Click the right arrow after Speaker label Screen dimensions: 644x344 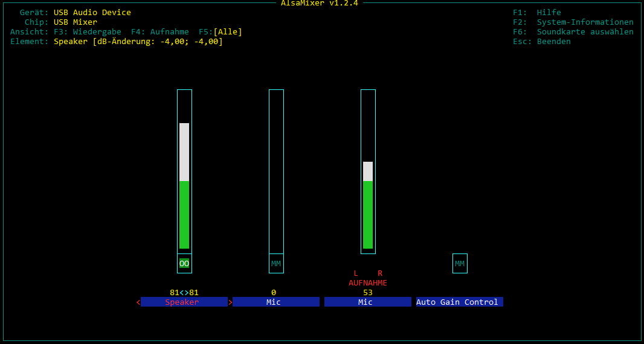click(x=230, y=302)
